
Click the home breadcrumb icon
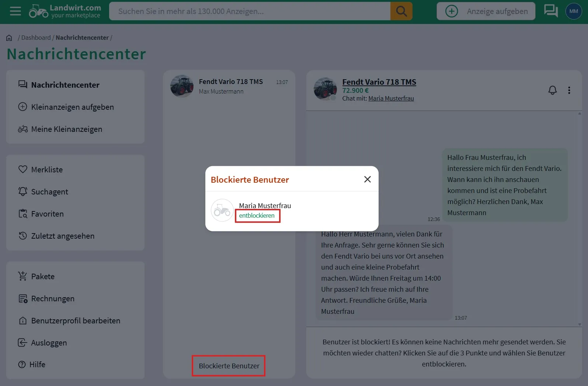click(9, 38)
